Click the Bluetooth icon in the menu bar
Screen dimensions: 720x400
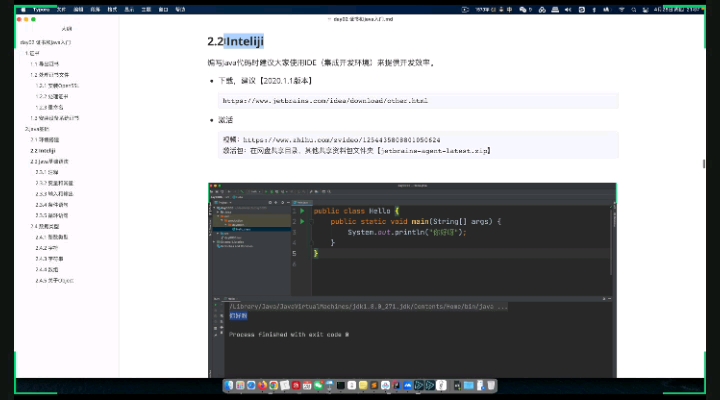tap(594, 10)
